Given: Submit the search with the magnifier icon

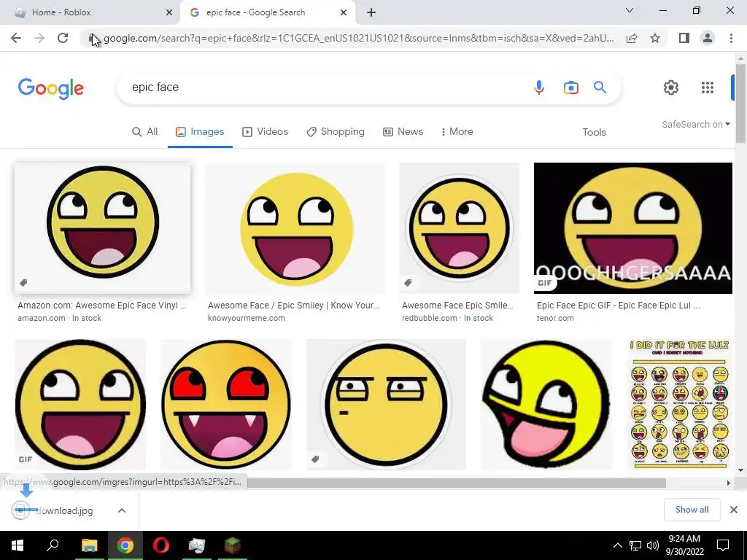Looking at the screenshot, I should tap(600, 87).
